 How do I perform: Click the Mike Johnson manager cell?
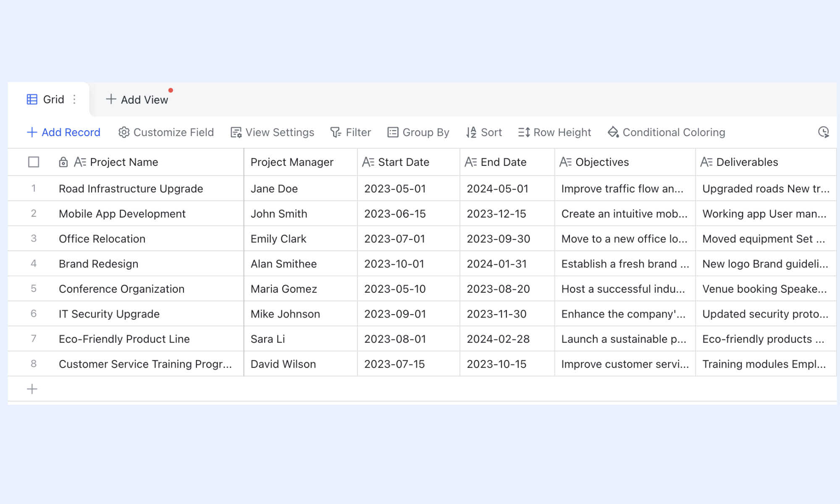point(301,314)
